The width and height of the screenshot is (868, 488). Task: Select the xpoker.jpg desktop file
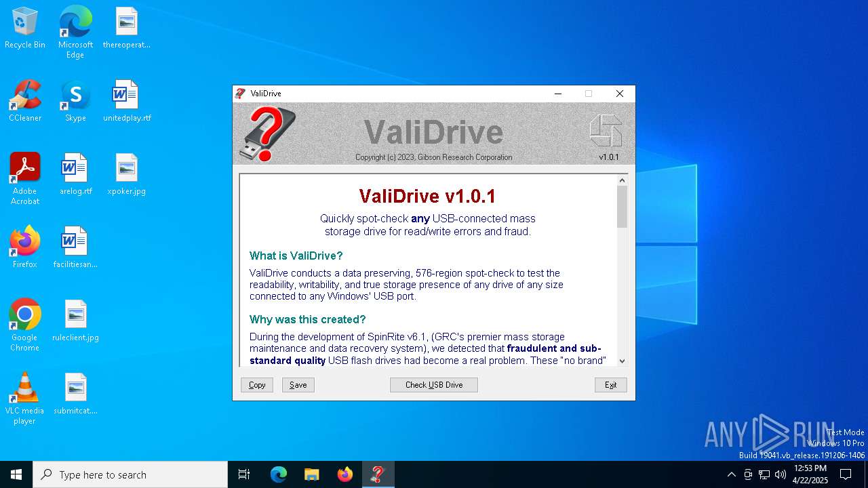coord(127,175)
